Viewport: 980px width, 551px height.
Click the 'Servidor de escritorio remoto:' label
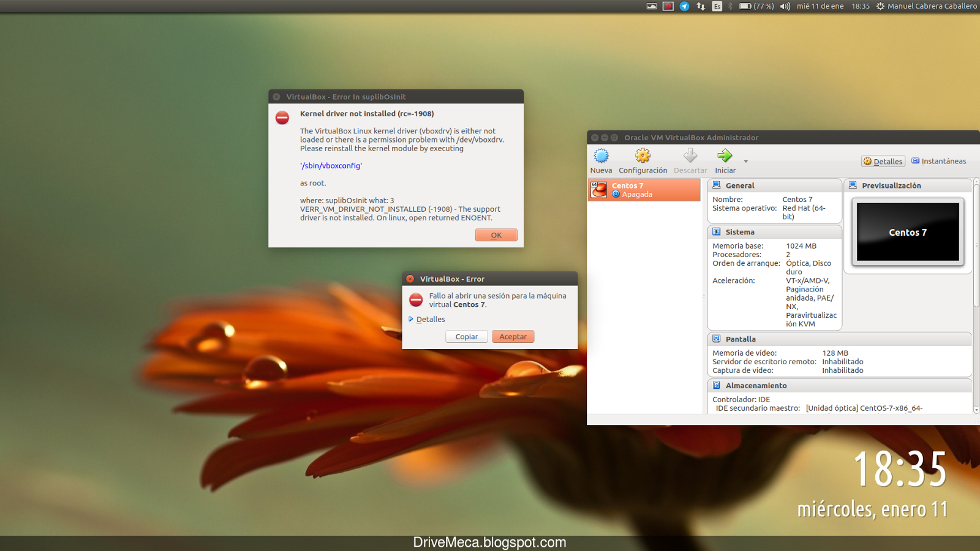pyautogui.click(x=764, y=362)
